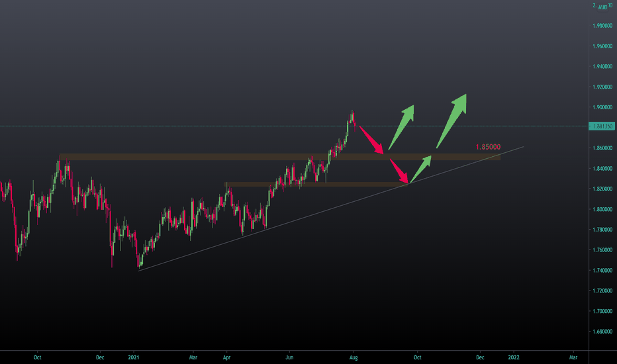Click the 1.920000 price axis label

(602, 87)
